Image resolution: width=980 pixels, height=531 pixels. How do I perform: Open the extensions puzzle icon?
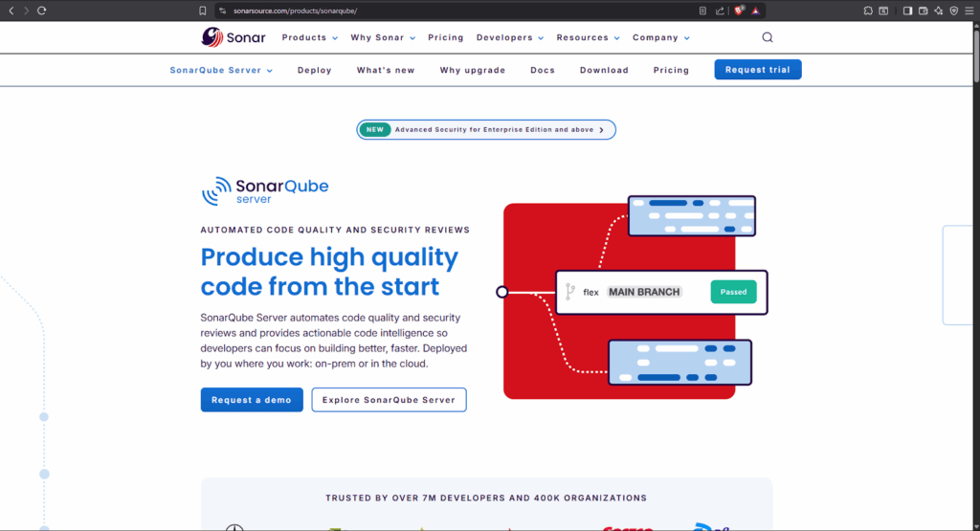pyautogui.click(x=868, y=11)
